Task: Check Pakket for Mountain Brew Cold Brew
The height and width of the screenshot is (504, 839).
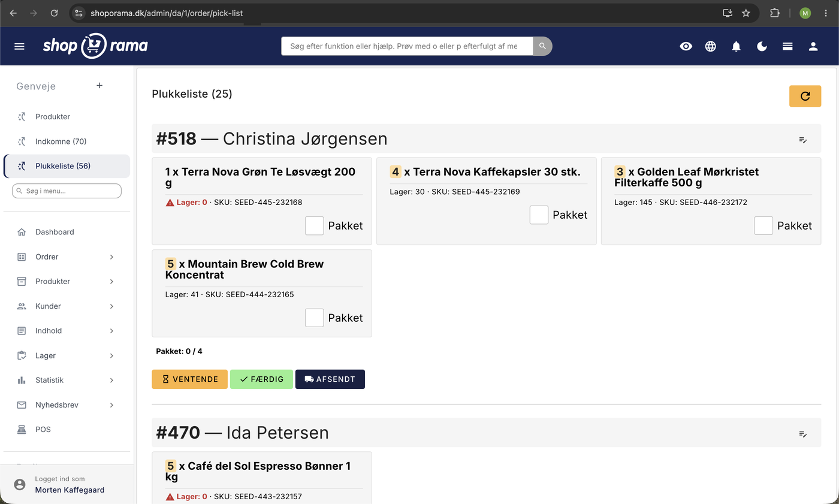Action: tap(315, 318)
